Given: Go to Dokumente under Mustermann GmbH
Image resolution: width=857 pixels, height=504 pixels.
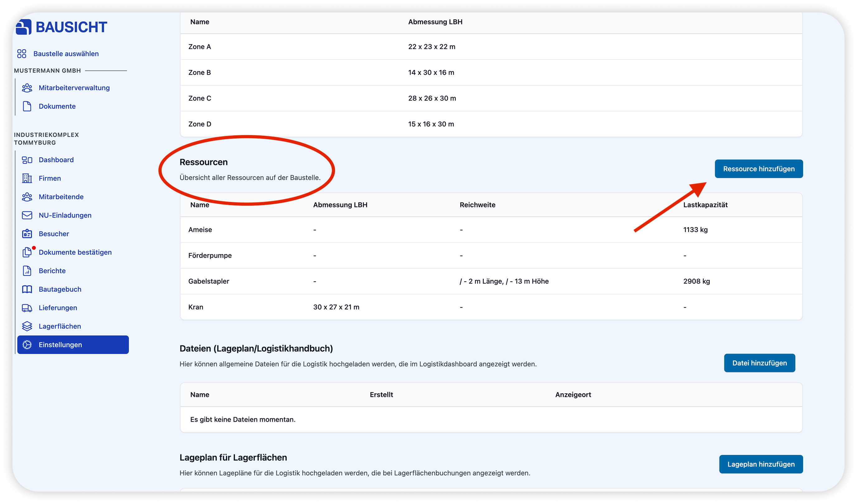Looking at the screenshot, I should [x=57, y=106].
